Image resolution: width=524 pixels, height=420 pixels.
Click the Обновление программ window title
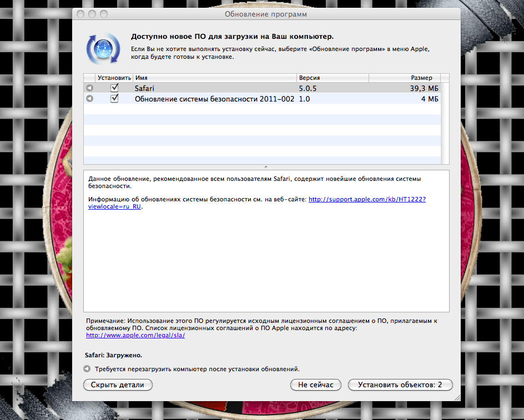click(x=266, y=14)
